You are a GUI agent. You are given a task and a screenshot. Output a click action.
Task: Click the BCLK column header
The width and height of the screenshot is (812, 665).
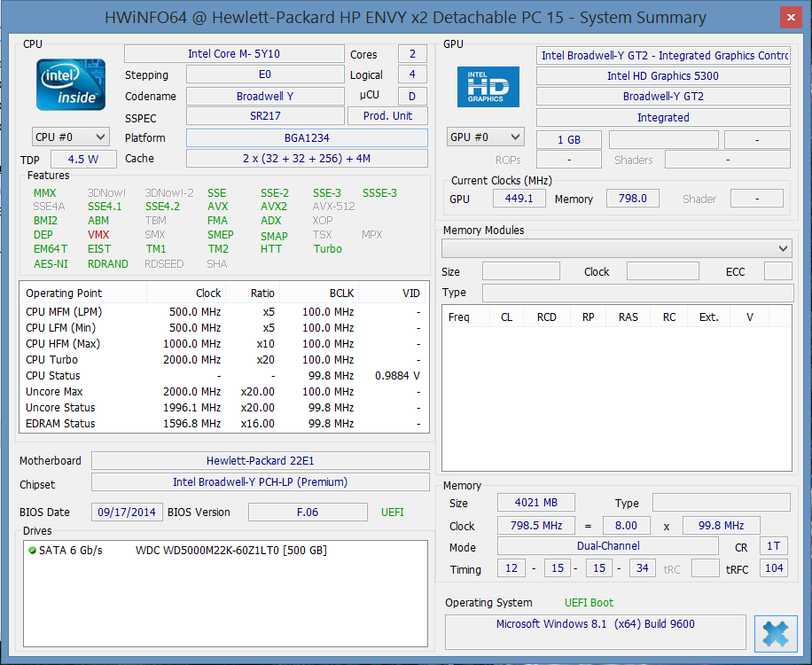[x=318, y=293]
